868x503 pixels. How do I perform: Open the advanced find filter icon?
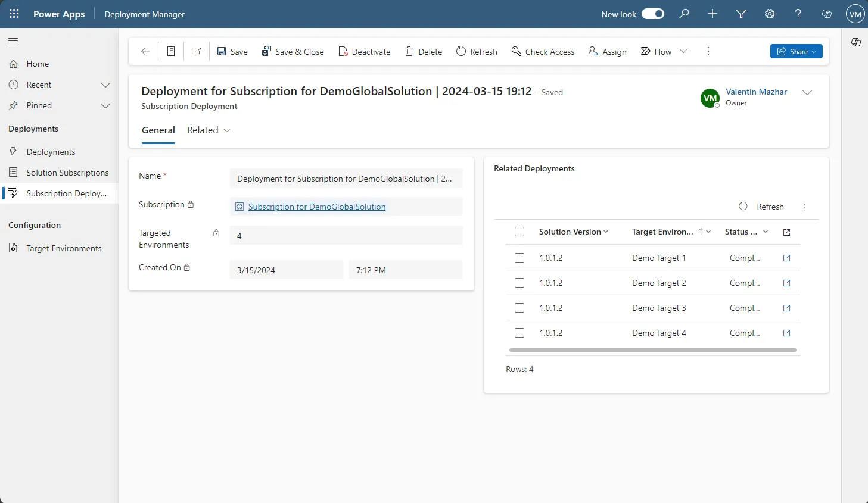(x=741, y=14)
